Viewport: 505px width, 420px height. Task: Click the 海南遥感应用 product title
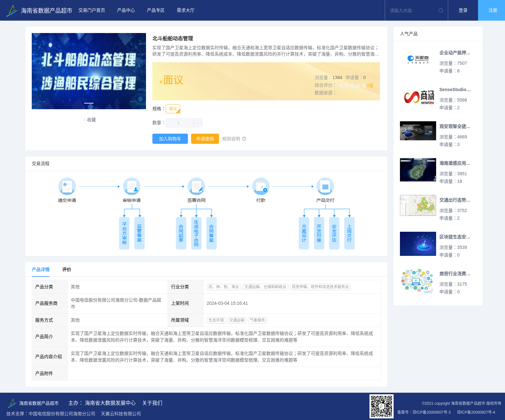455,163
